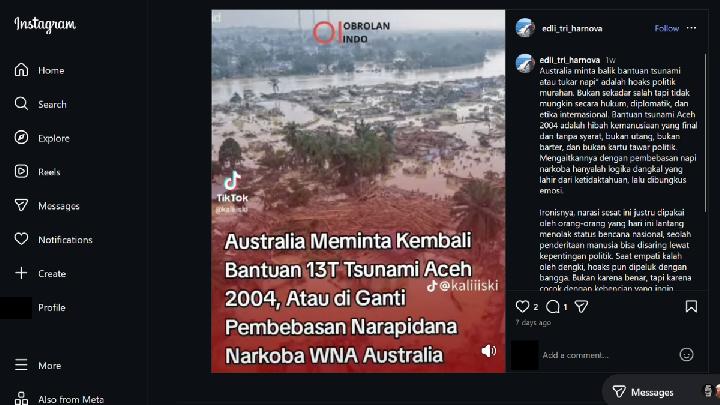The image size is (720, 405).
Task: Save post with bookmark icon
Action: pyautogui.click(x=691, y=306)
